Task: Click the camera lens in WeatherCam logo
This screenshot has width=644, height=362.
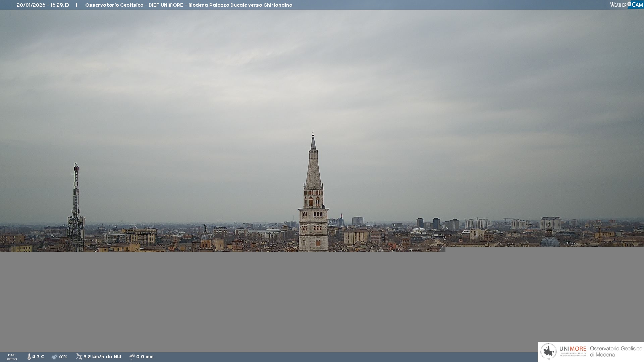Action: 629,4
